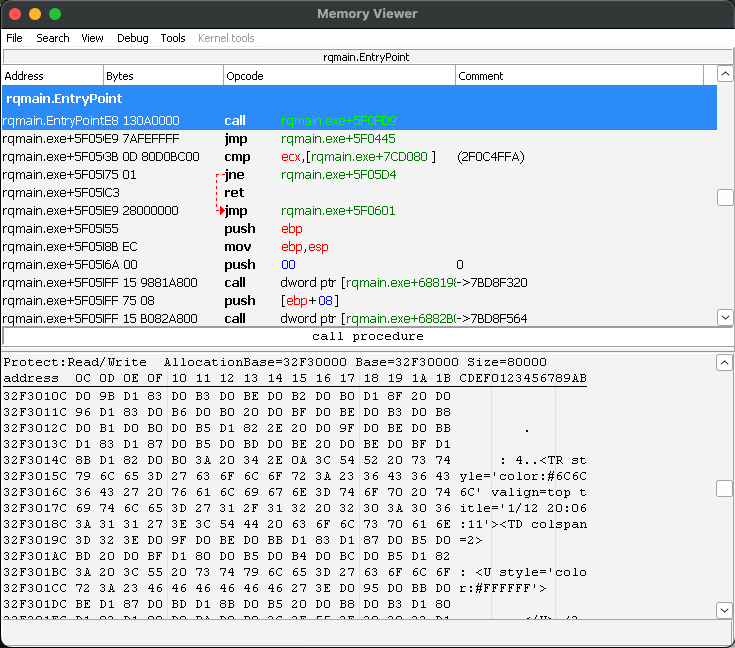
Task: Click the 'call procedure' description bar
Action: coord(368,336)
